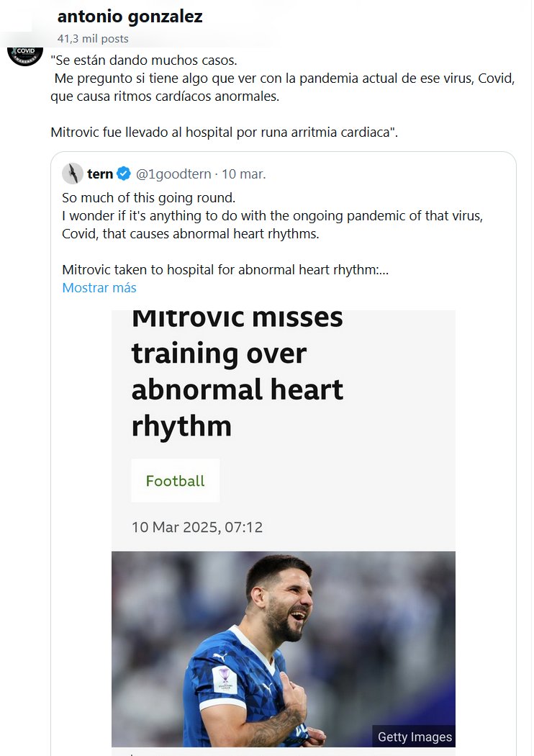
Task: Click the COVID profile avatar
Action: click(24, 53)
